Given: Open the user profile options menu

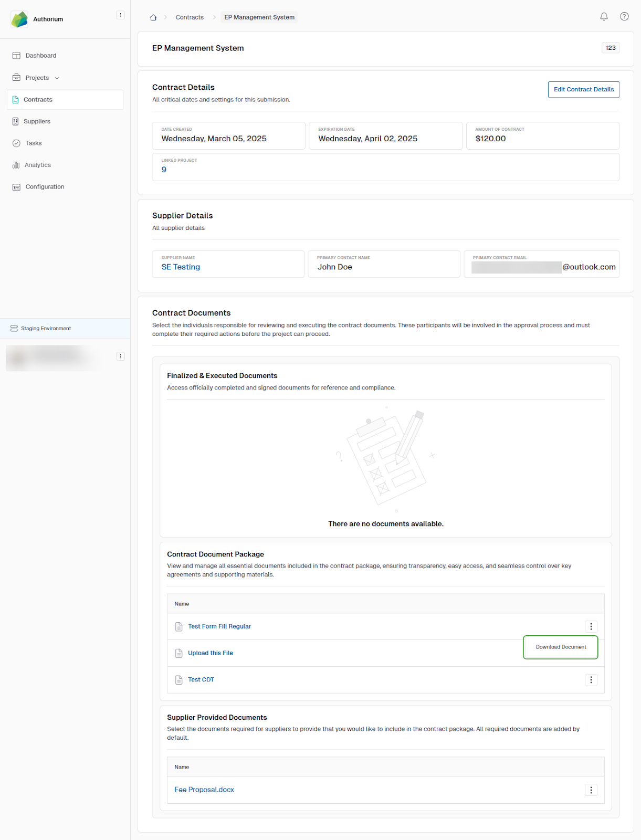Looking at the screenshot, I should [120, 356].
